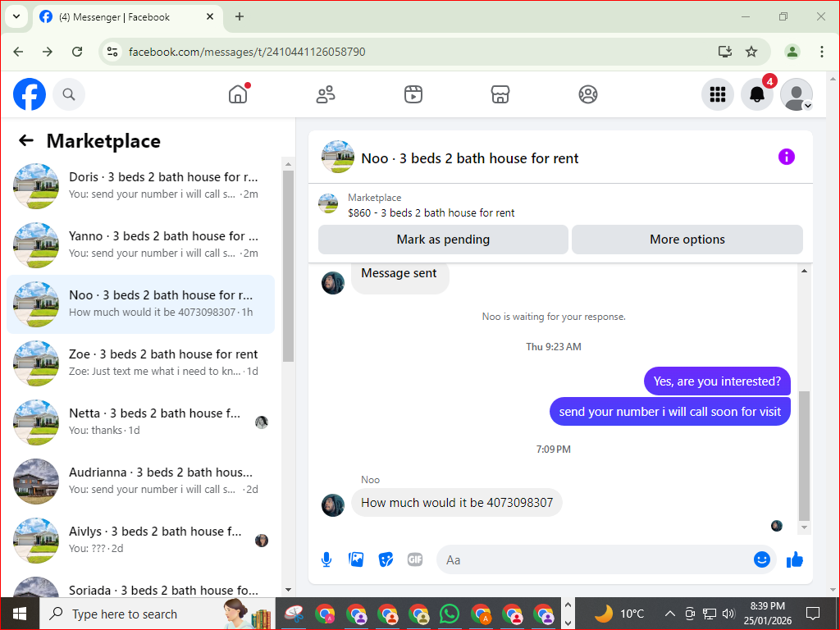Click Noo's avatar beside the last message

coord(333,504)
